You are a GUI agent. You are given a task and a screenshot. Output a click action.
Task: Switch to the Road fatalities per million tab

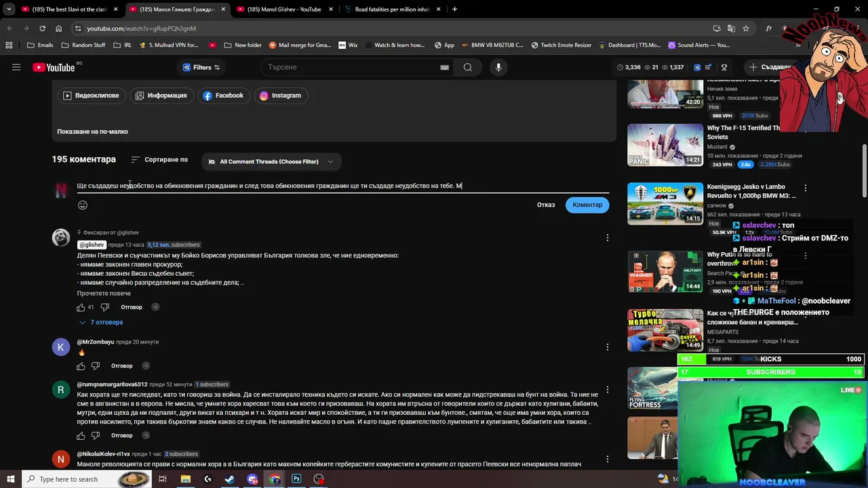click(392, 9)
